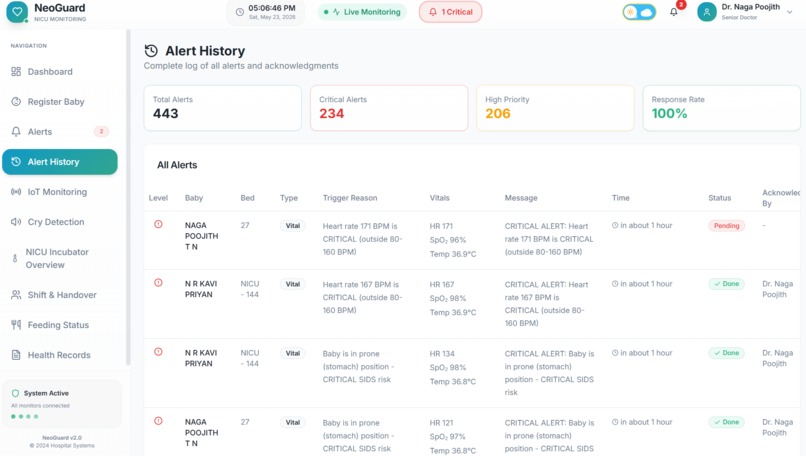Click the Dashboard grid icon
Viewport: 806px width, 456px height.
click(x=16, y=71)
